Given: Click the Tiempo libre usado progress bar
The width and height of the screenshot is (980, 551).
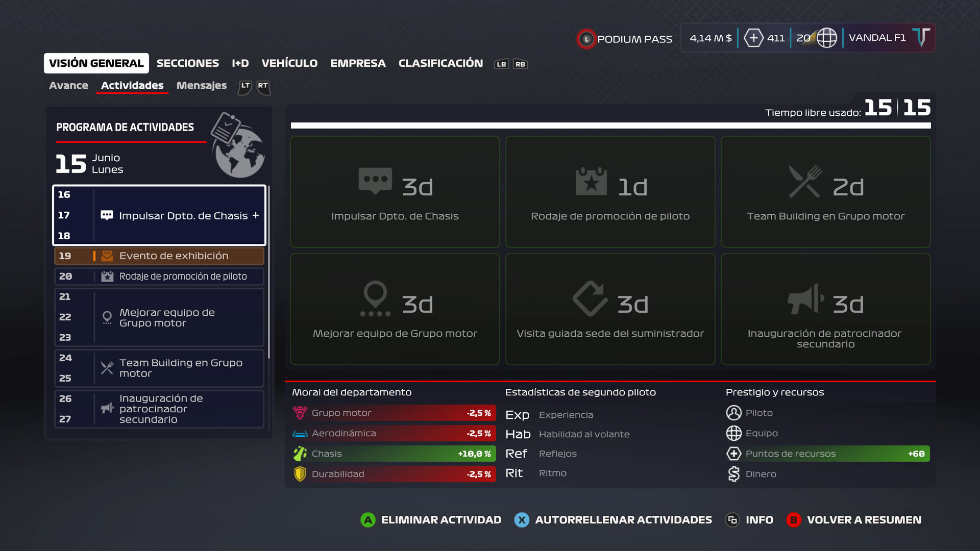Looking at the screenshot, I should tap(610, 126).
